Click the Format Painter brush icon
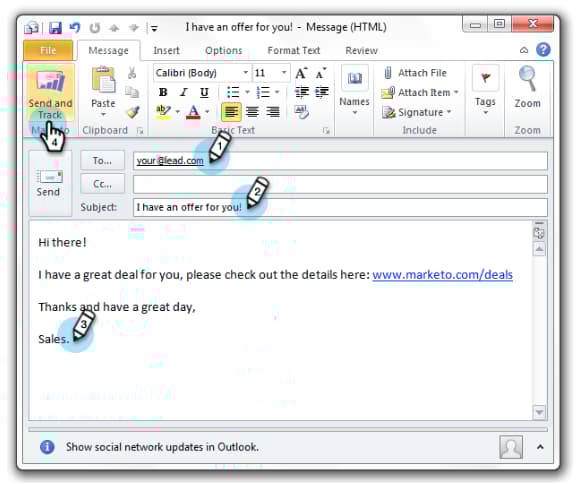577x484 pixels. (132, 112)
